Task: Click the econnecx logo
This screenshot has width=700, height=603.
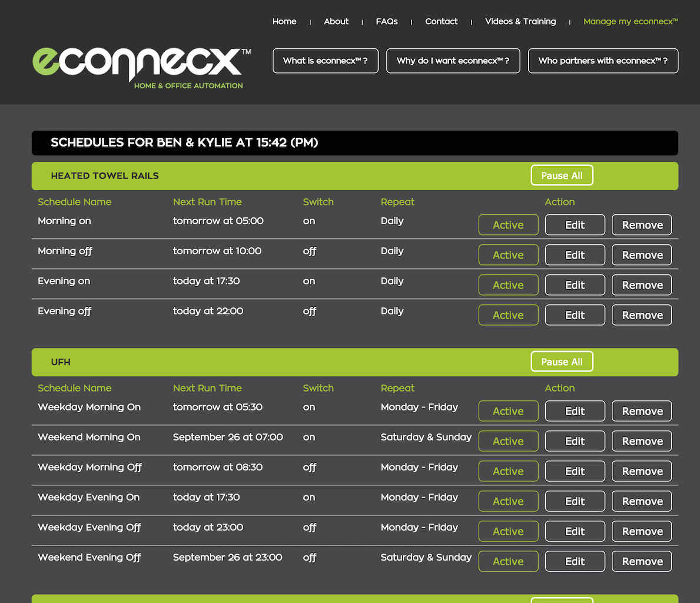Action: 141,65
